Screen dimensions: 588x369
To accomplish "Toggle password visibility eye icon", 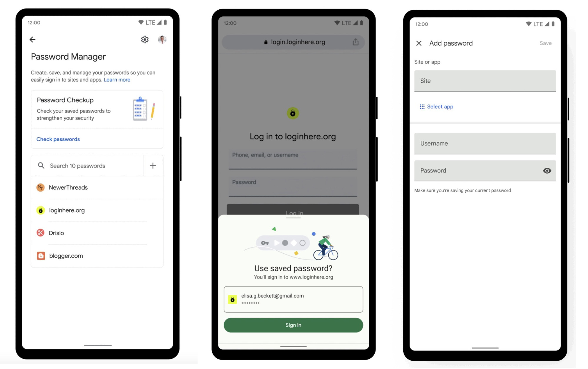I will click(547, 170).
